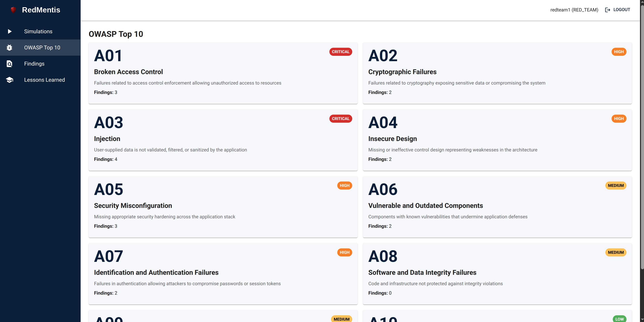This screenshot has width=644, height=322.
Task: Open the Simulations menu item
Action: click(40, 31)
